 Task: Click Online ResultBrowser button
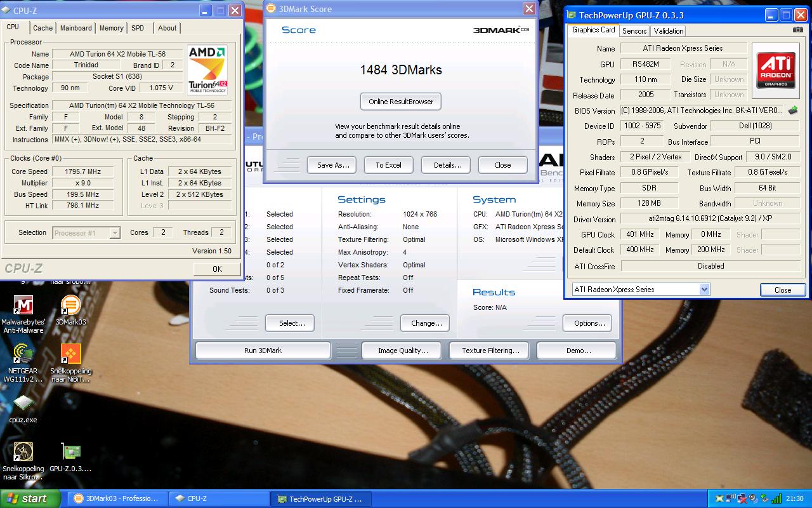401,102
